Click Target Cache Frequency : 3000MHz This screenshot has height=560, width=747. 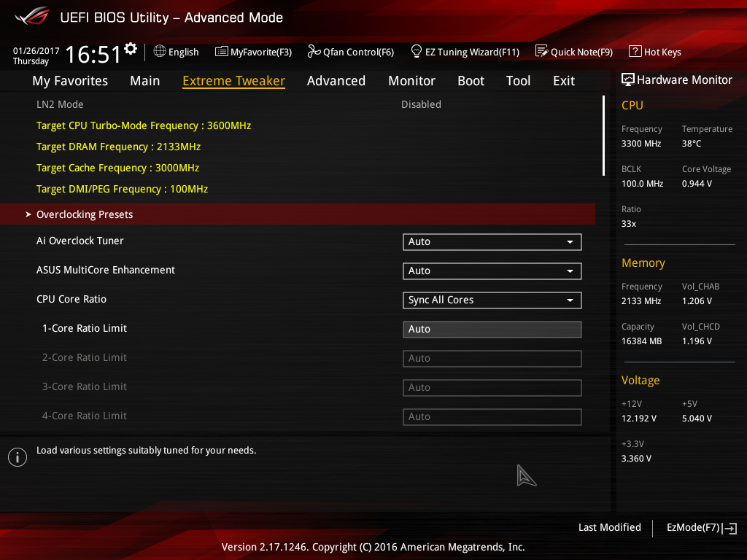coord(117,168)
